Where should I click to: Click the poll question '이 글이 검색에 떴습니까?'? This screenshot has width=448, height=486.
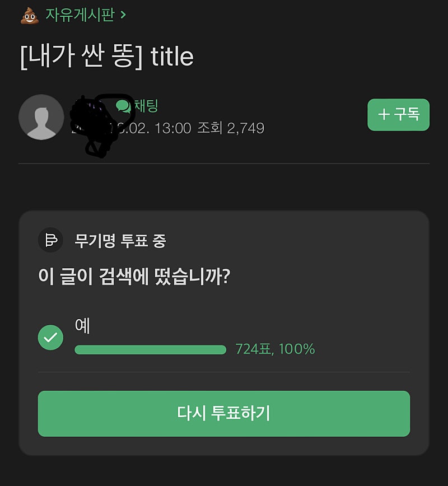point(134,277)
